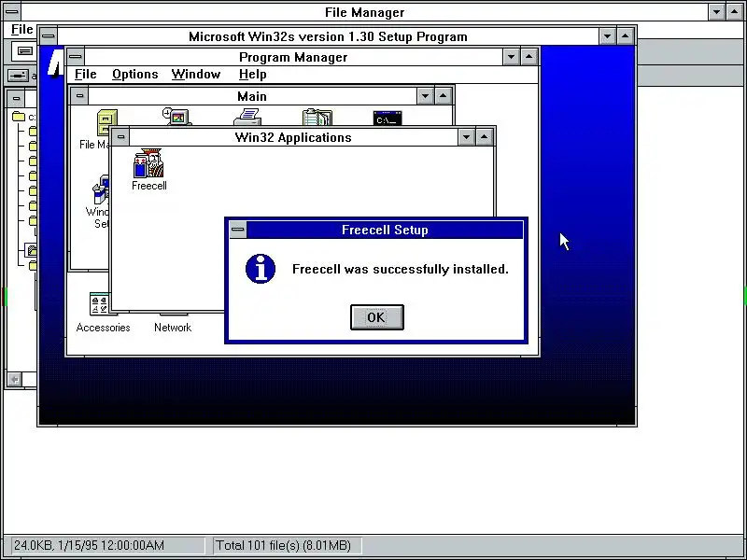Open Options menu in Program Manager
Viewport: 747px width, 560px height.
coord(134,75)
